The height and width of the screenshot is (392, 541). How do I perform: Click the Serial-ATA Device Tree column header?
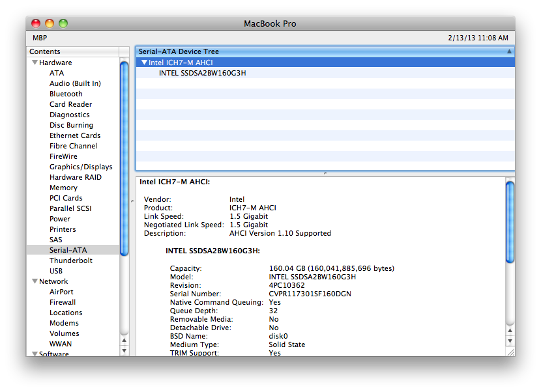[325, 51]
